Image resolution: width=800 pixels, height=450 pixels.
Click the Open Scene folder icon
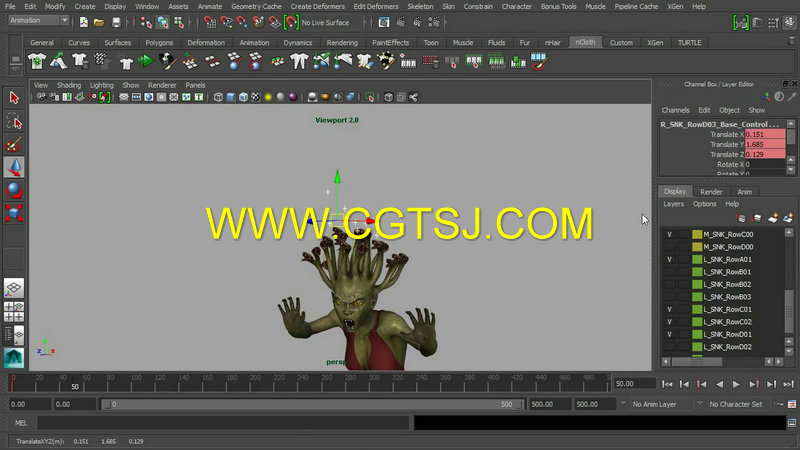click(99, 22)
